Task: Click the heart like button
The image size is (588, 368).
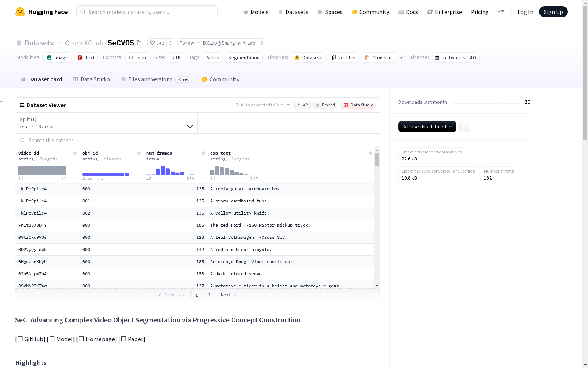Action: (157, 43)
